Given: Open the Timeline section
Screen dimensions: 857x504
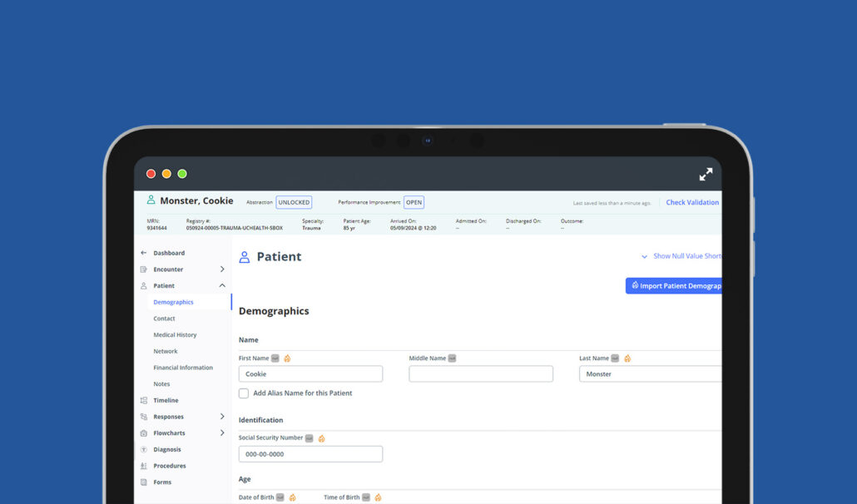Looking at the screenshot, I should click(166, 400).
